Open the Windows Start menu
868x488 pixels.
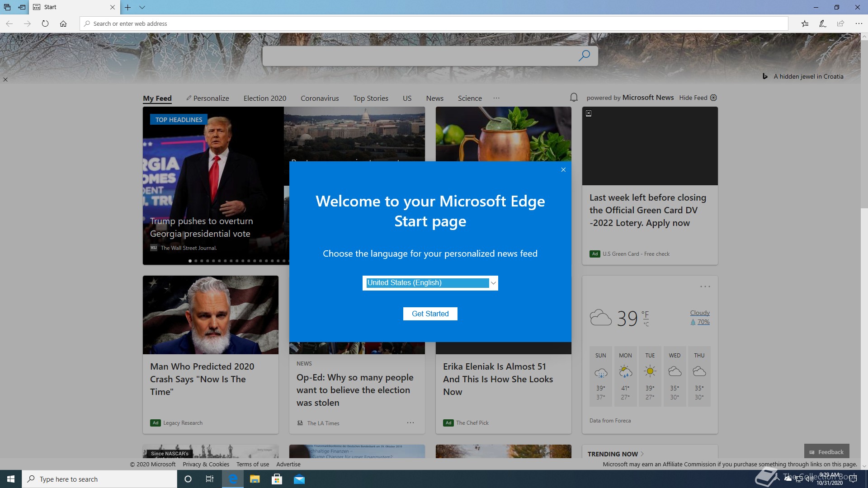point(11,479)
